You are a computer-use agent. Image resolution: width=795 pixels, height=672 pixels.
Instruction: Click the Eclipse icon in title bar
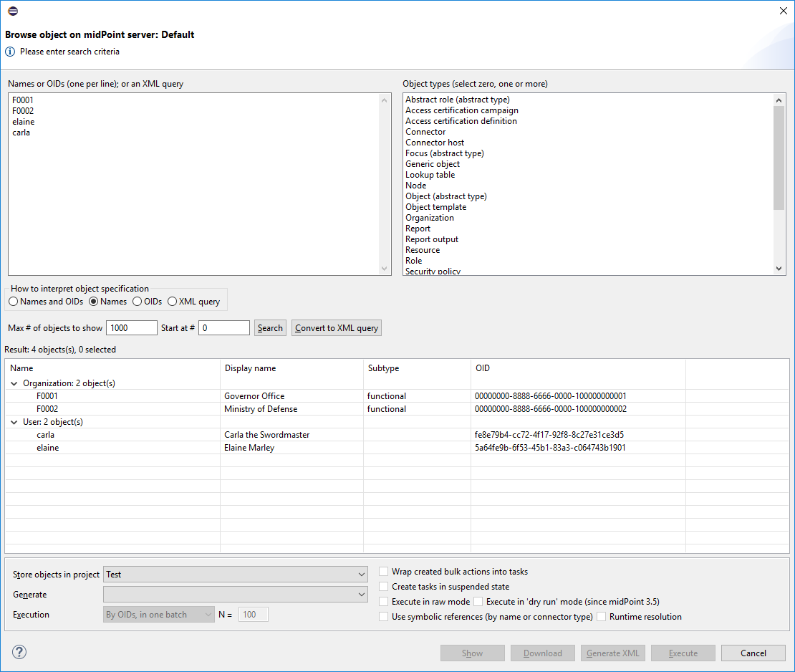13,11
